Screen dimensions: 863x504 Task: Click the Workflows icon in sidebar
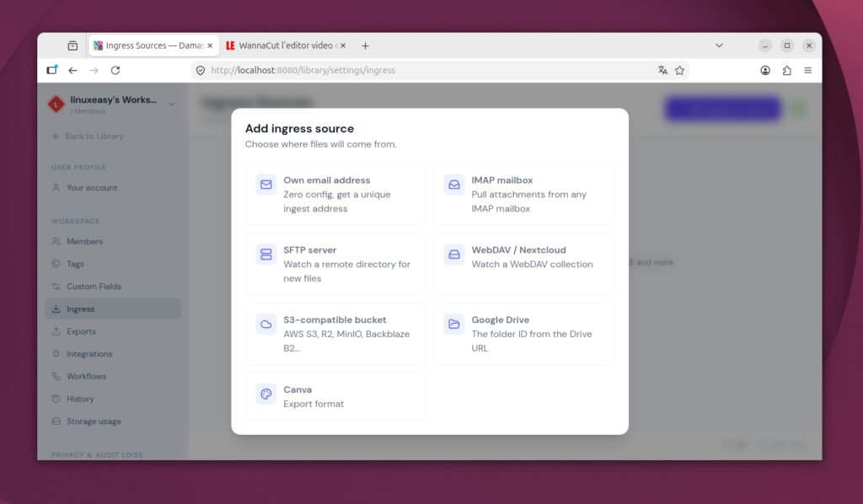coord(56,377)
